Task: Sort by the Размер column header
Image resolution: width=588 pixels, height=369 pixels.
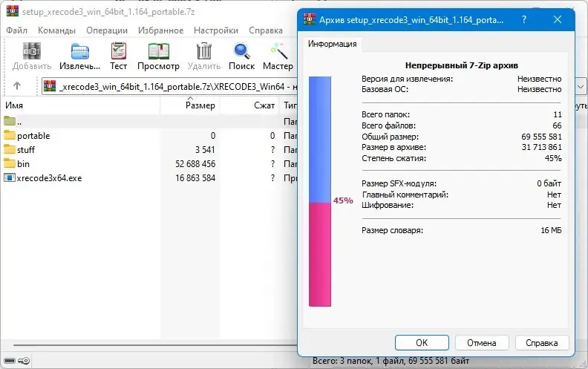Action: point(190,105)
